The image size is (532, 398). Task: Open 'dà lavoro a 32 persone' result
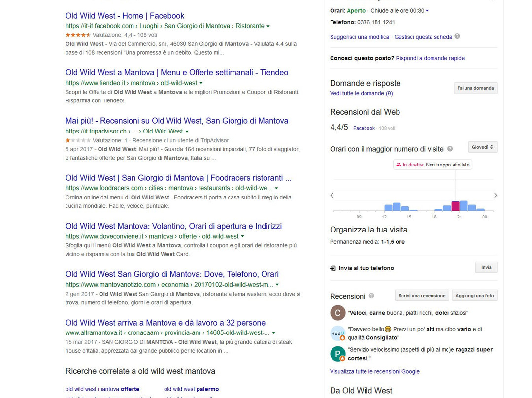[166, 323]
